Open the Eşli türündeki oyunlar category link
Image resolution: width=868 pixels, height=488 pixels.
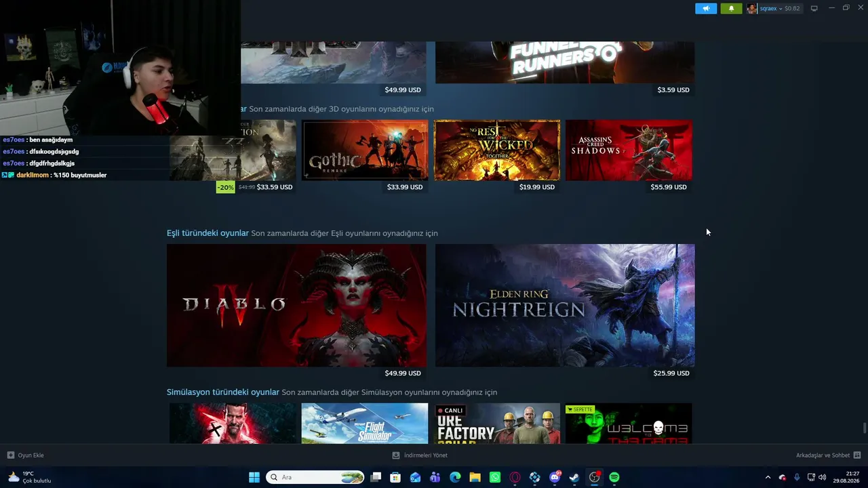click(x=208, y=233)
